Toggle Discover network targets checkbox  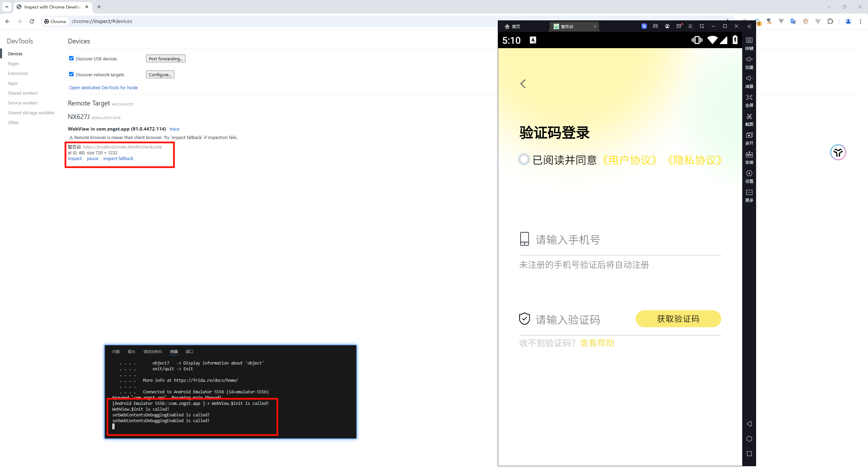pyautogui.click(x=71, y=74)
